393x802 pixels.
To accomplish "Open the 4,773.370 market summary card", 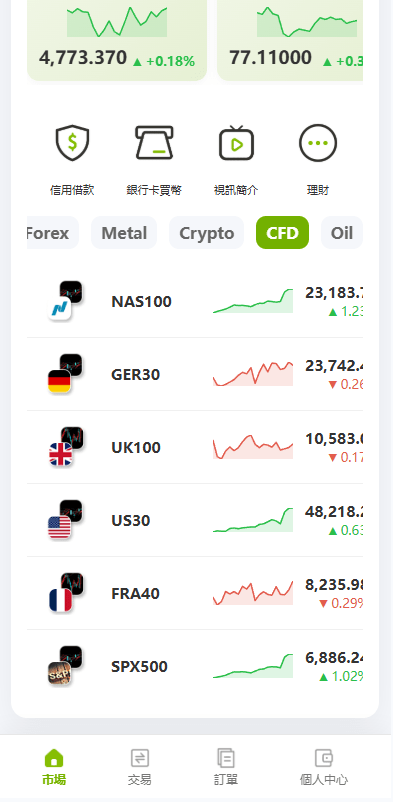I will (x=117, y=40).
